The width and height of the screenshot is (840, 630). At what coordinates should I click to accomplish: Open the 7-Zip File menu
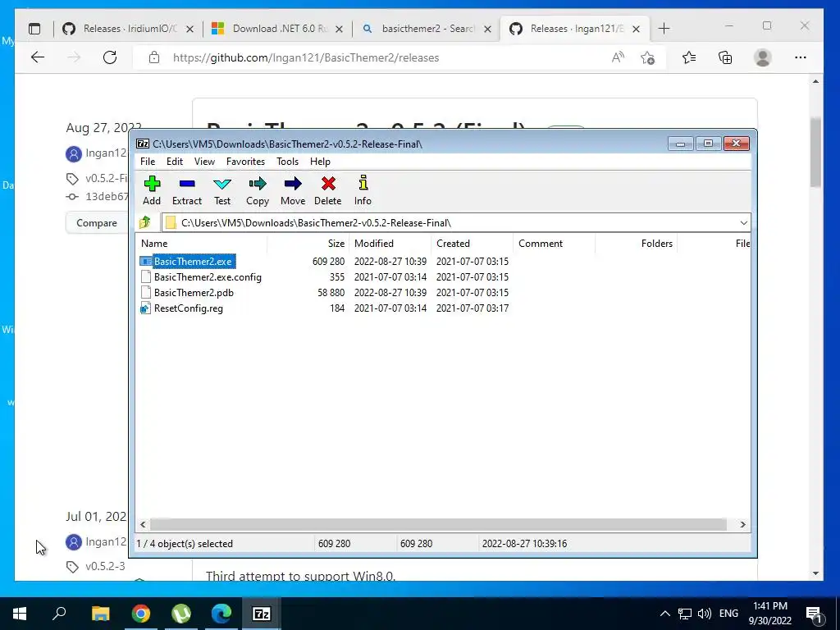click(148, 162)
